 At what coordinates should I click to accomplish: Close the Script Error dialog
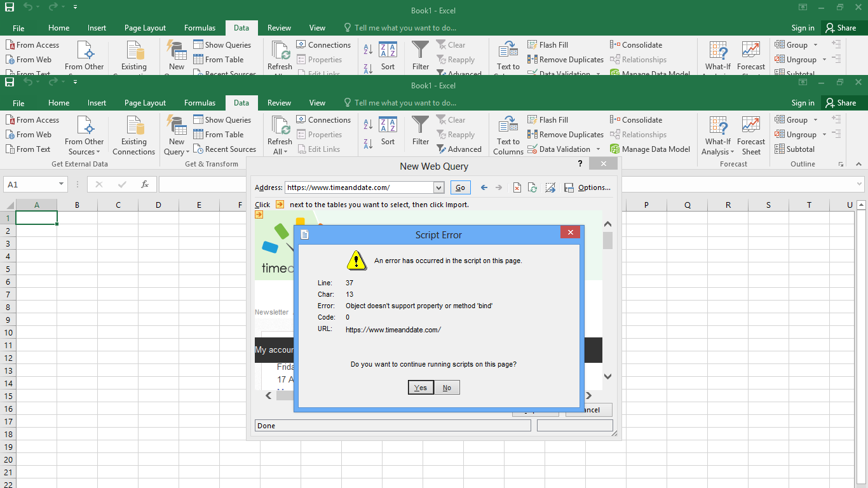[570, 233]
